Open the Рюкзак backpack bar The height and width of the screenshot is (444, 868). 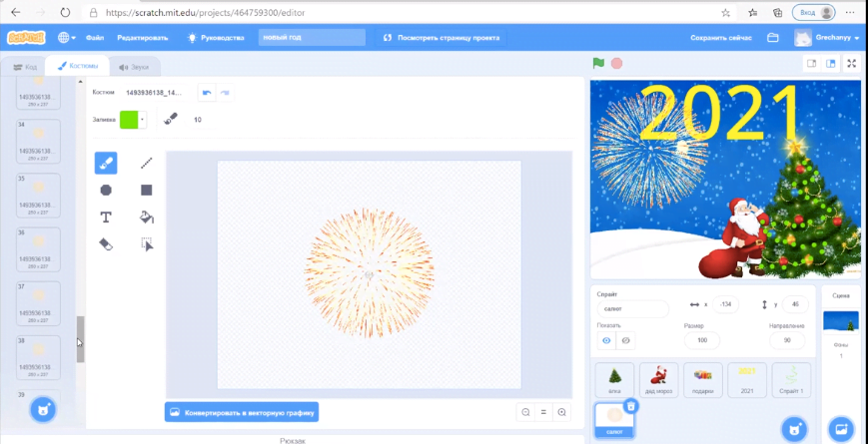point(293,440)
